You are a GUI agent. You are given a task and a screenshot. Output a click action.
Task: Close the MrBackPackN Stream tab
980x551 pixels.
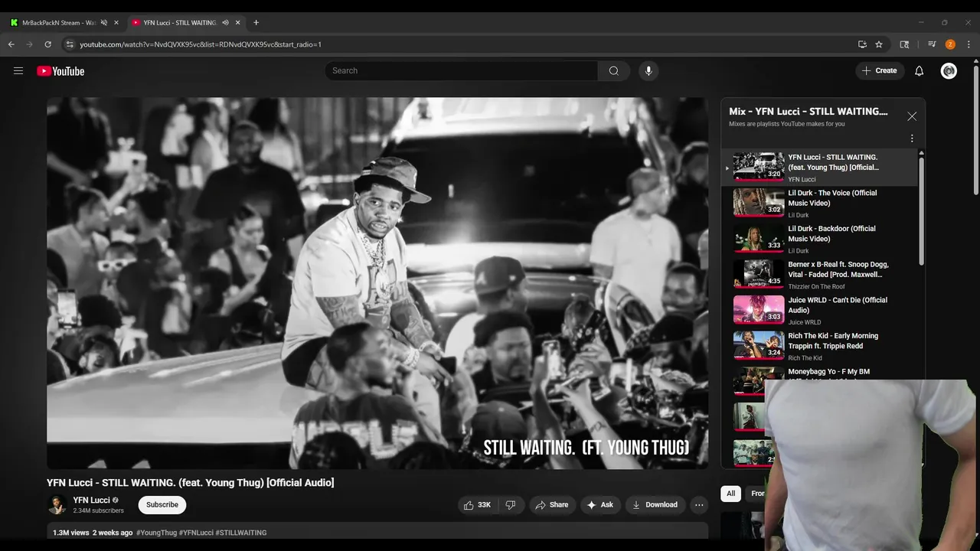pyautogui.click(x=116, y=22)
